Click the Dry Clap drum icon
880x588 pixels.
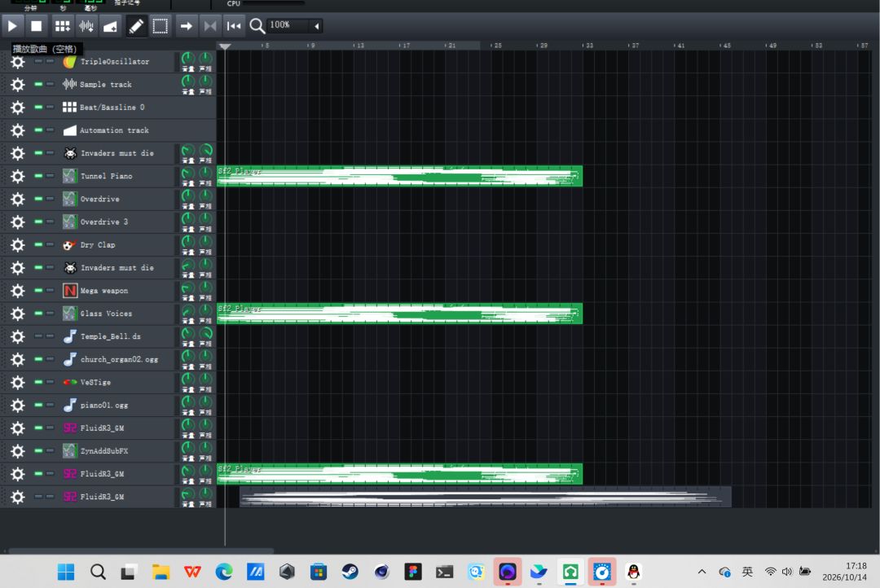69,245
